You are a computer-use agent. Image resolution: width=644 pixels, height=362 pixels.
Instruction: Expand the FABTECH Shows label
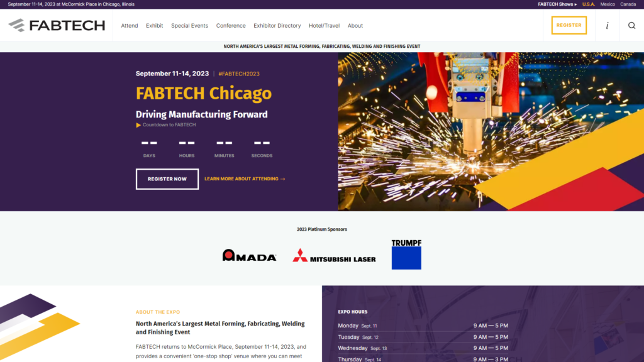pyautogui.click(x=557, y=4)
